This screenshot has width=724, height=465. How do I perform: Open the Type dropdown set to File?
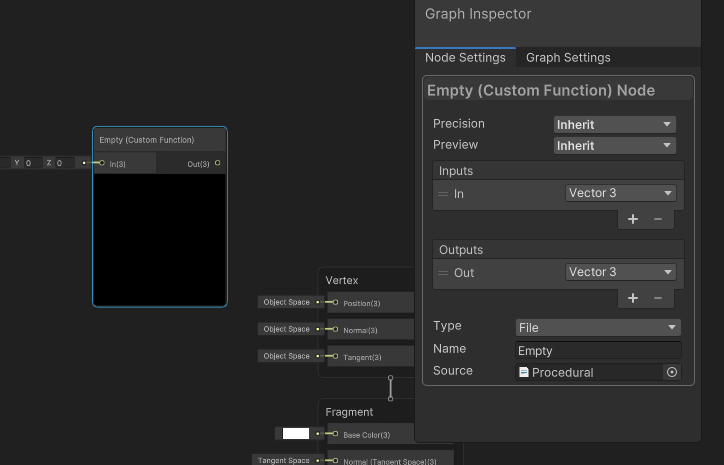(x=598, y=327)
